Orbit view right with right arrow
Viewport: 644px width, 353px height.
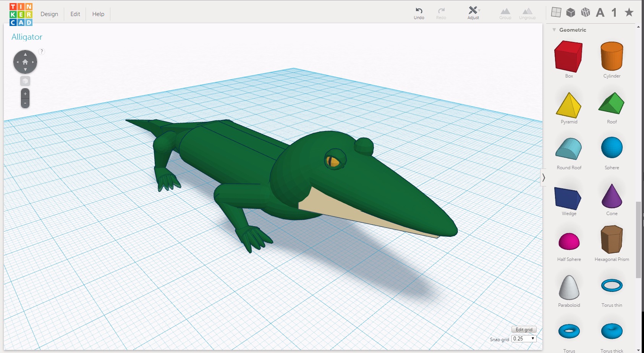click(33, 62)
